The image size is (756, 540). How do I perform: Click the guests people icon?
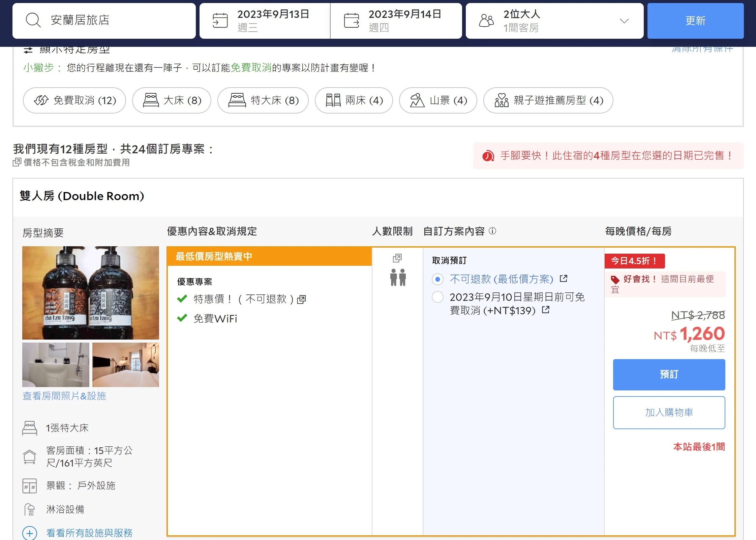point(486,21)
